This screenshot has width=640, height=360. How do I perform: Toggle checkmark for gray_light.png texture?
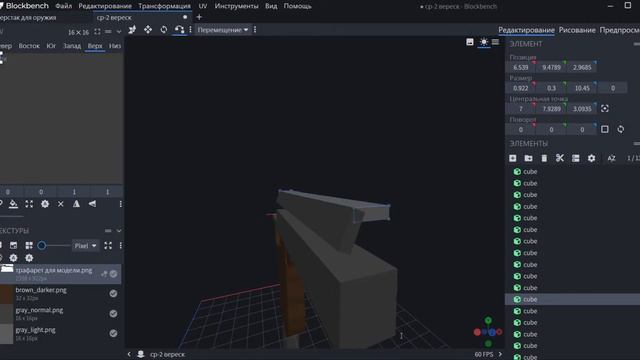(113, 333)
